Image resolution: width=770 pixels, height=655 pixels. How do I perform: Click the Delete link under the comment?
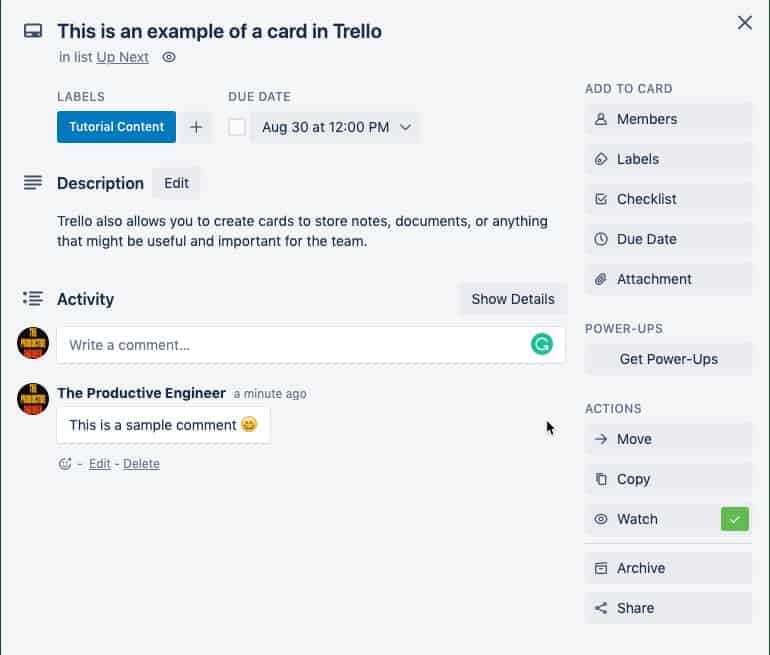(x=141, y=464)
